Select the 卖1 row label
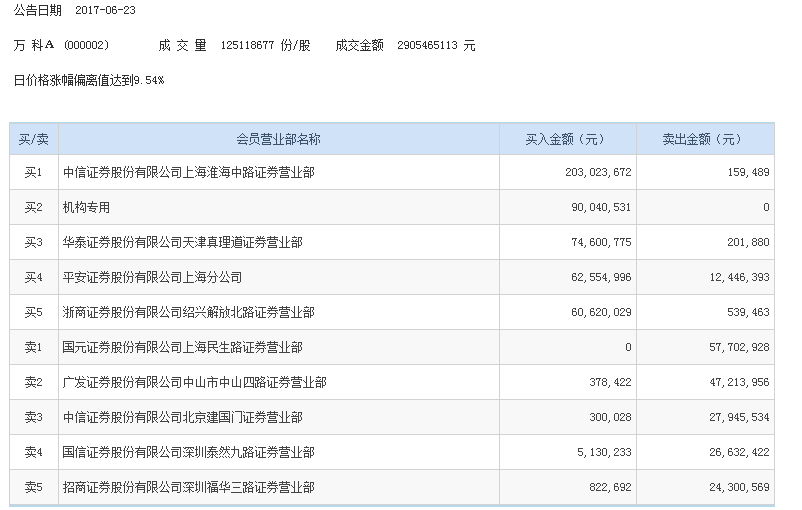The image size is (802, 510). coord(34,347)
